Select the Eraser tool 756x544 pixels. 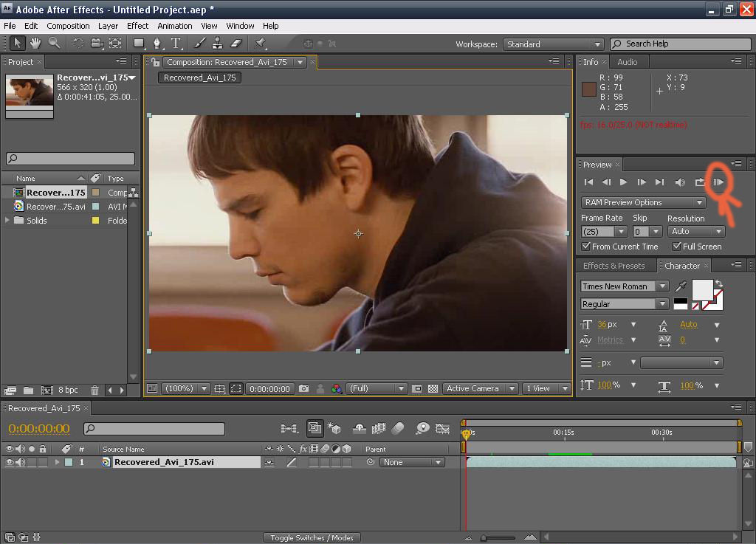pos(236,44)
